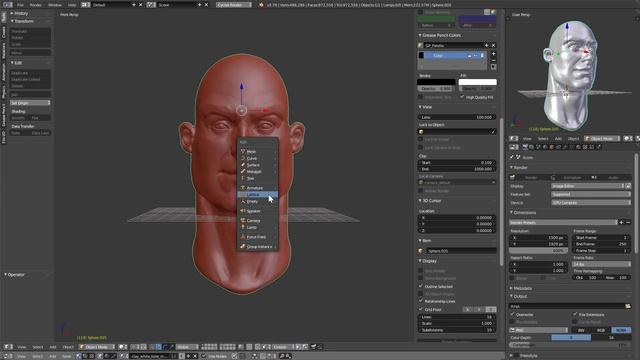The height and width of the screenshot is (360, 640).
Task: Expand the History panel in tool shelf
Action: [20, 13]
